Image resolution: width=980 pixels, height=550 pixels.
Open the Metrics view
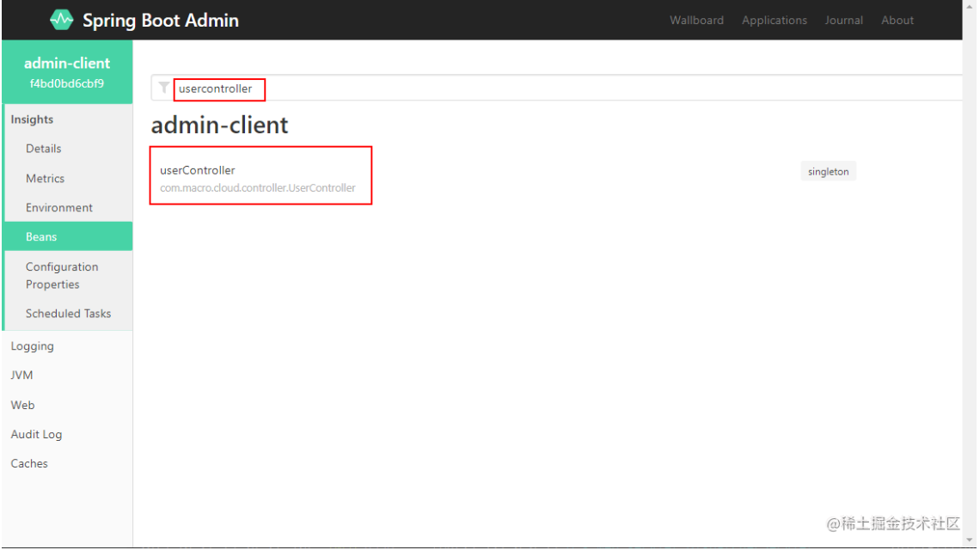45,178
